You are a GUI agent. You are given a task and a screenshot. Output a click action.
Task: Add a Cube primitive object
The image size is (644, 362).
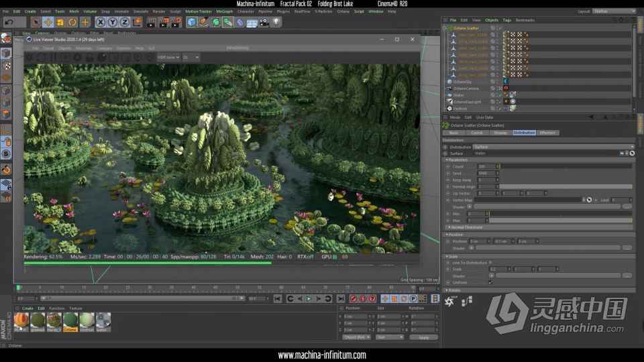pyautogui.click(x=192, y=22)
